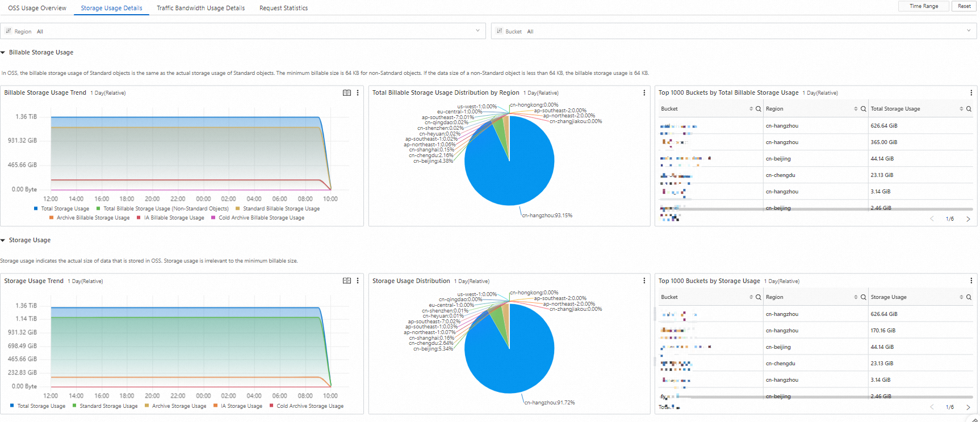Image resolution: width=980 pixels, height=422 pixels.
Task: Toggle Total Storage Usage legend in billable trend
Action: pos(61,209)
